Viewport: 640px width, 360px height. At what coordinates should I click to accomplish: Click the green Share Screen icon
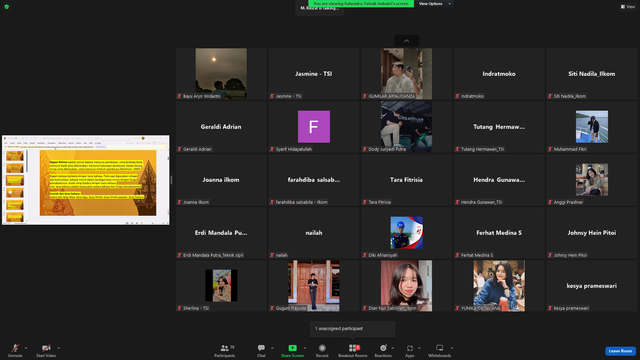(293, 348)
